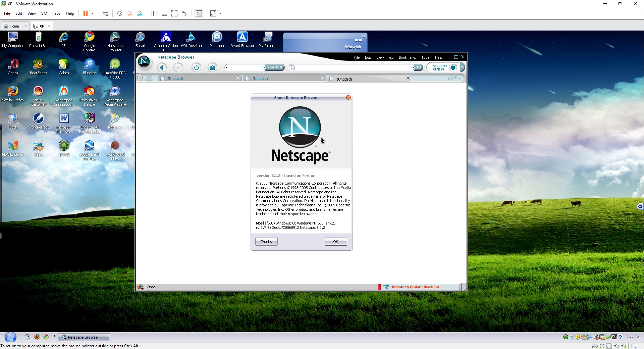644x349 pixels.
Task: Select the Google Earth Pro desktop icon
Action: click(x=89, y=151)
